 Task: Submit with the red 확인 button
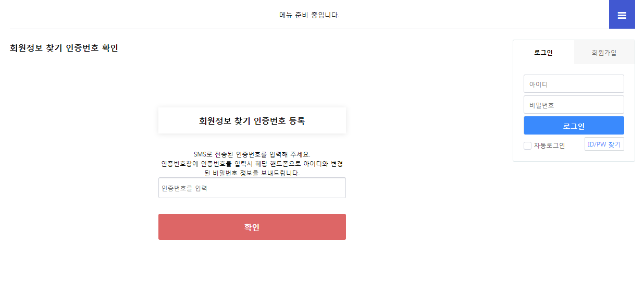pyautogui.click(x=252, y=227)
